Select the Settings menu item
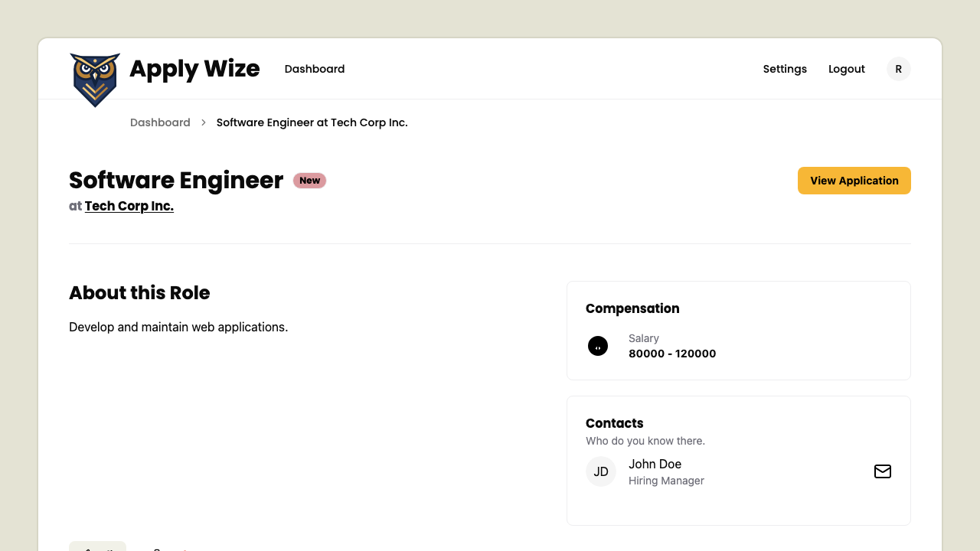980x551 pixels. [x=785, y=68]
